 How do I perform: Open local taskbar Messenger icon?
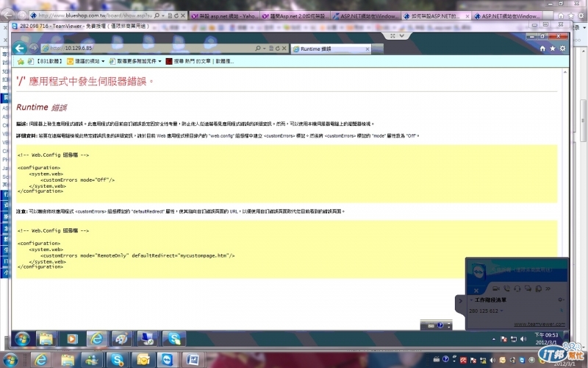(x=93, y=360)
